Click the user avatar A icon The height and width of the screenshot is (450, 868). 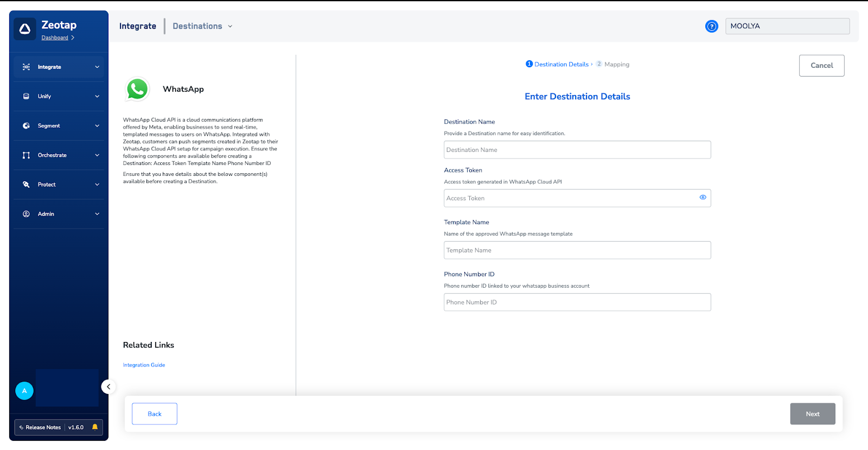24,391
